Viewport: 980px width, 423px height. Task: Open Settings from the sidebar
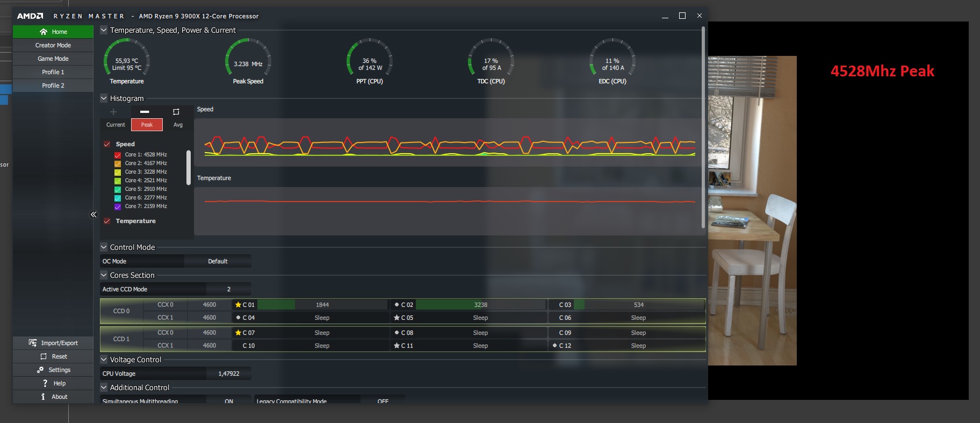pos(53,370)
